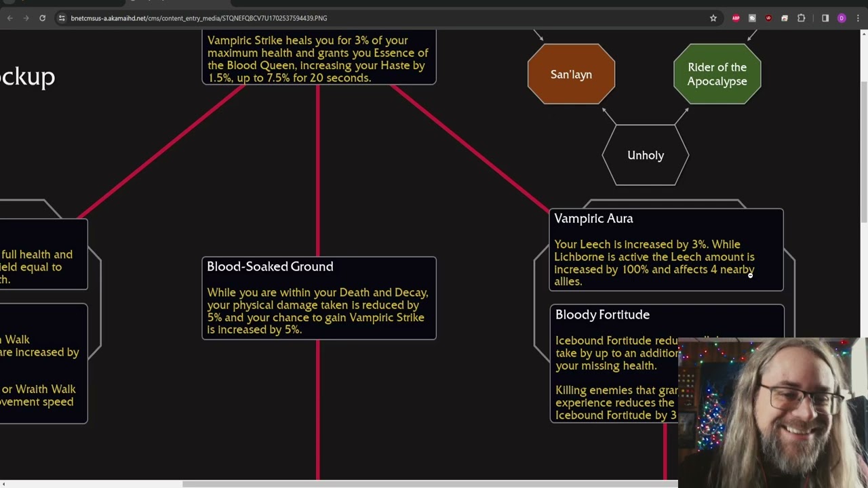The height and width of the screenshot is (488, 868).
Task: Click the Blood-Soaked Ground talent box
Action: tap(319, 298)
